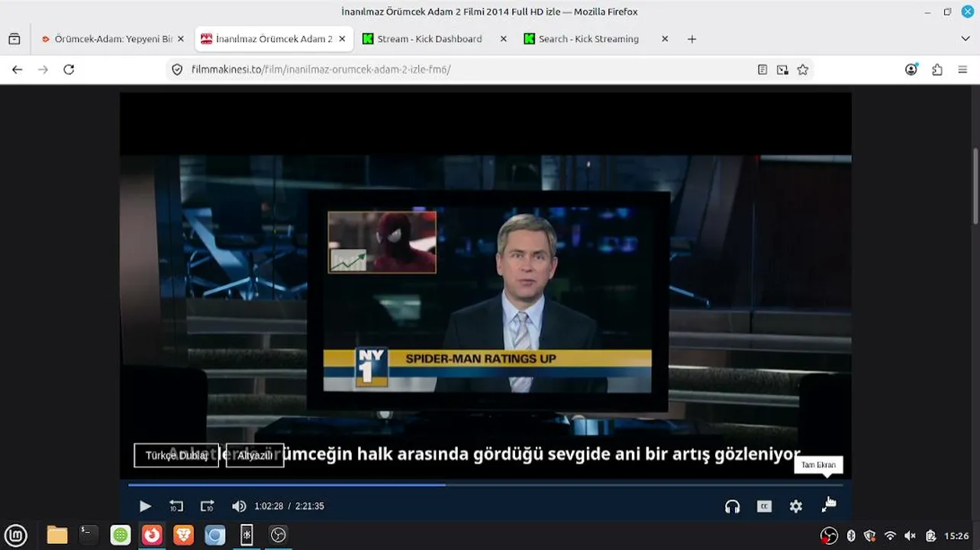Launch the Terminal from the taskbar
Image resolution: width=980 pixels, height=550 pixels.
(x=89, y=535)
